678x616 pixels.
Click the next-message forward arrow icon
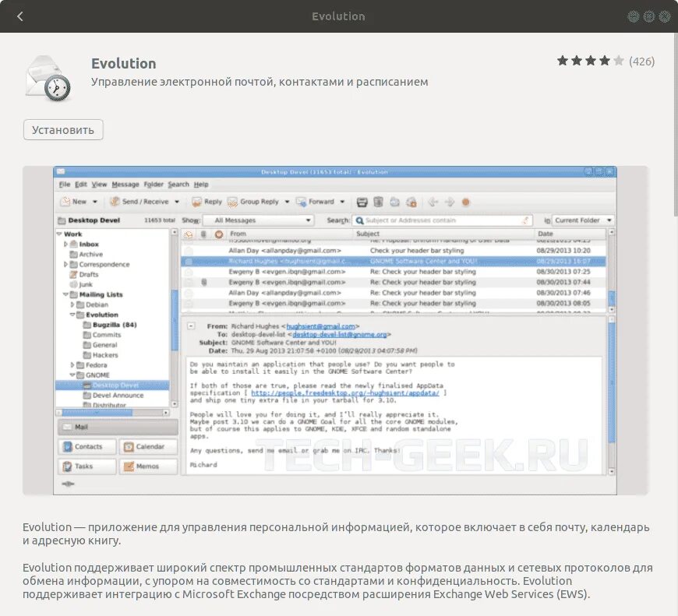click(x=450, y=202)
